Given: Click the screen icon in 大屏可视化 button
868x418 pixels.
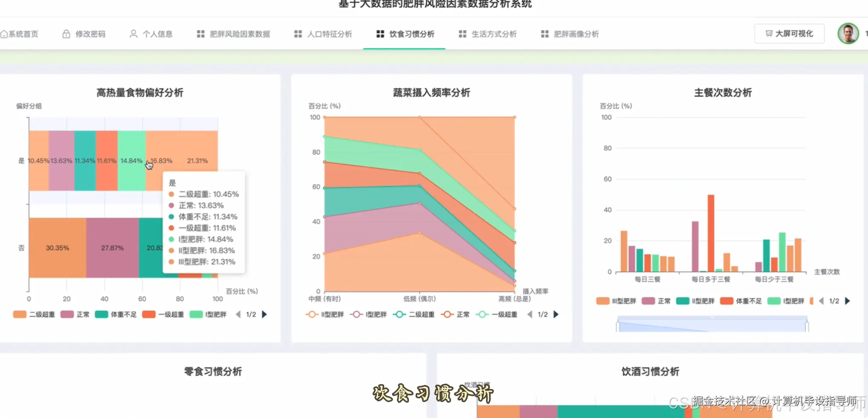Looking at the screenshot, I should coord(769,34).
